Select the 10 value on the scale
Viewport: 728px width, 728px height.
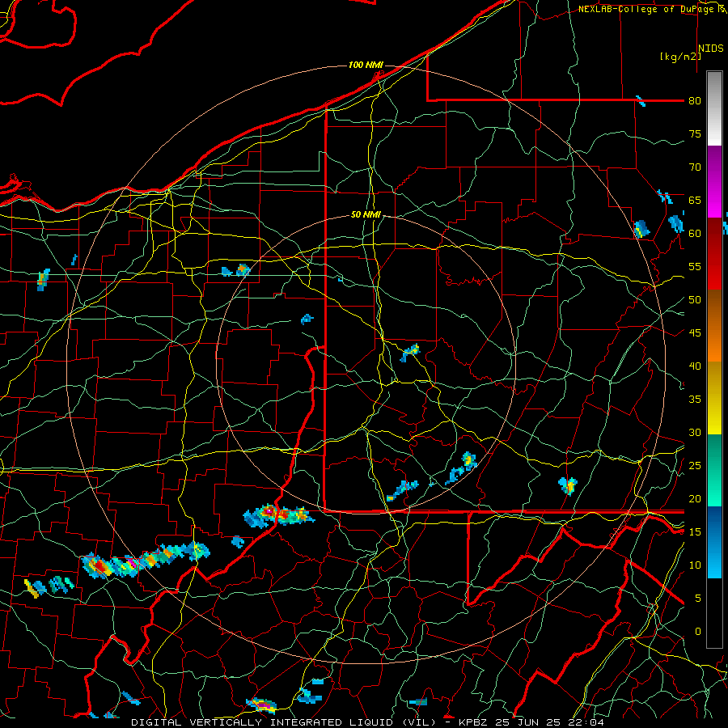(x=695, y=565)
